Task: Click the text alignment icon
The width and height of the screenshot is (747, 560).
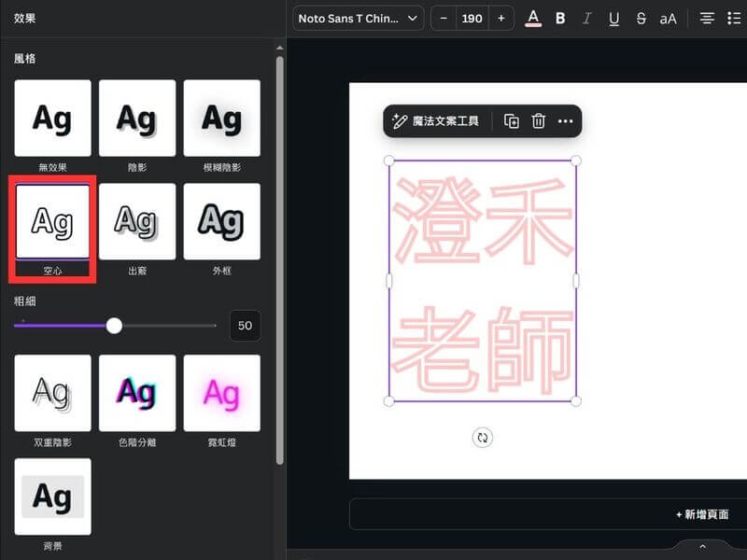Action: coord(707,19)
